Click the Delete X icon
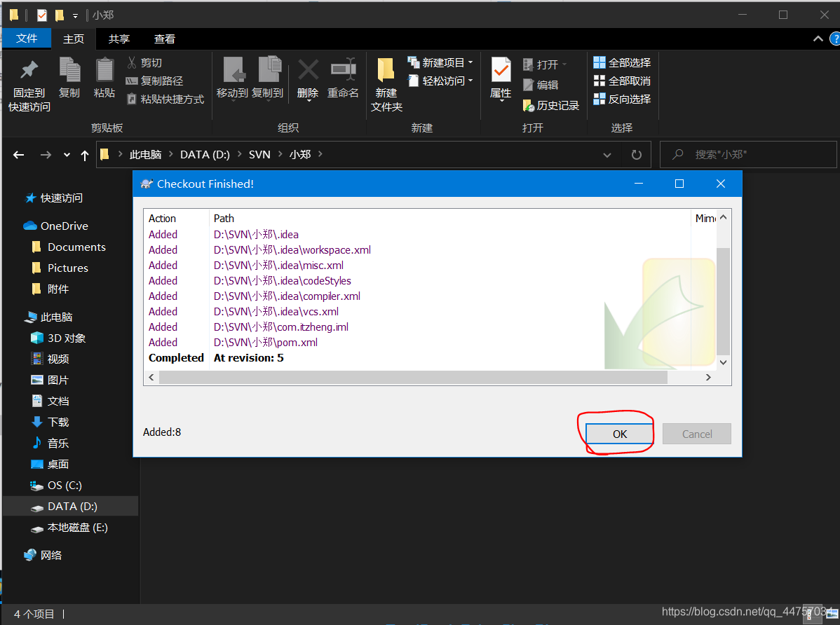 308,70
